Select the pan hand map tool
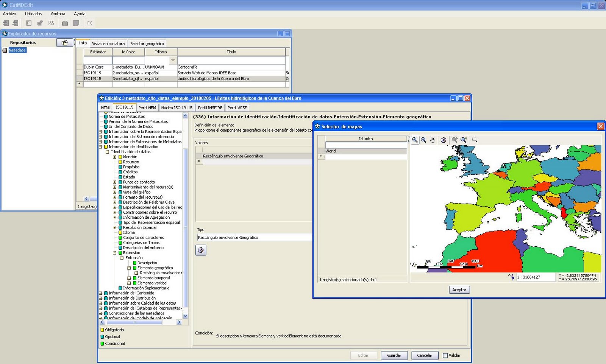Viewport: 606px width, 364px height. 433,140
